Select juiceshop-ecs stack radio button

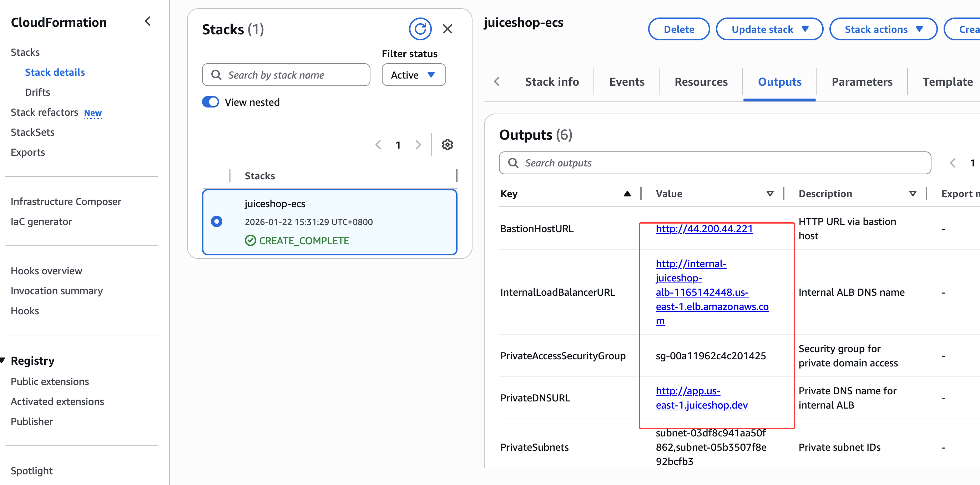[x=217, y=221]
